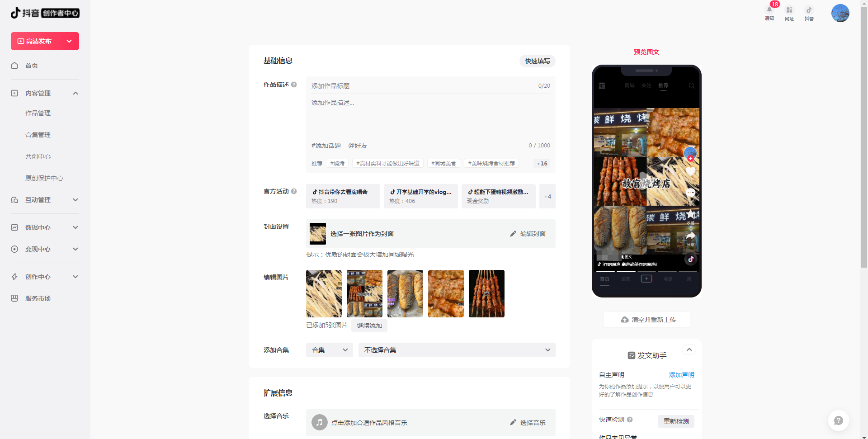Screen dimensions: 868x439
Task: Click the Douyin creator center logo
Action: (45, 13)
